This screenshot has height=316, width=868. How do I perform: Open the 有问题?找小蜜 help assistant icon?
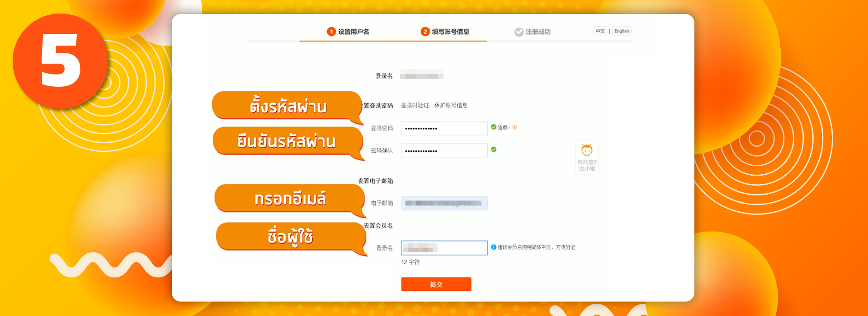pyautogui.click(x=587, y=158)
